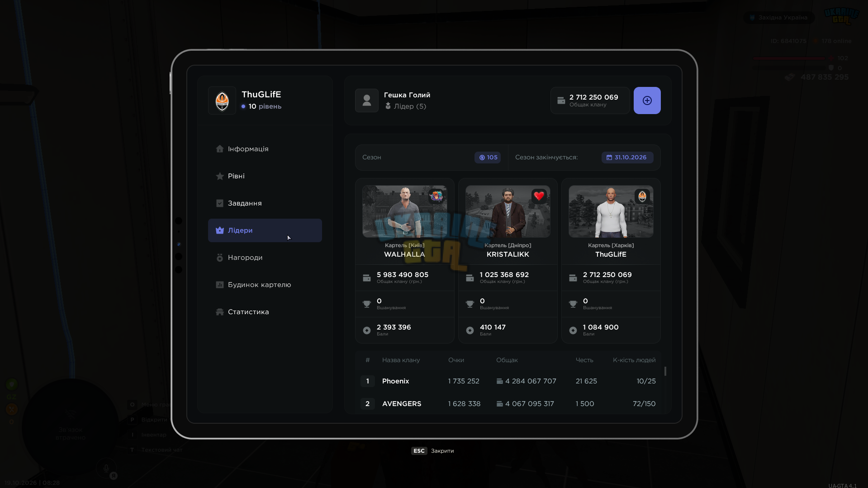Click the Гешка Голий profile avatar icon

(367, 100)
